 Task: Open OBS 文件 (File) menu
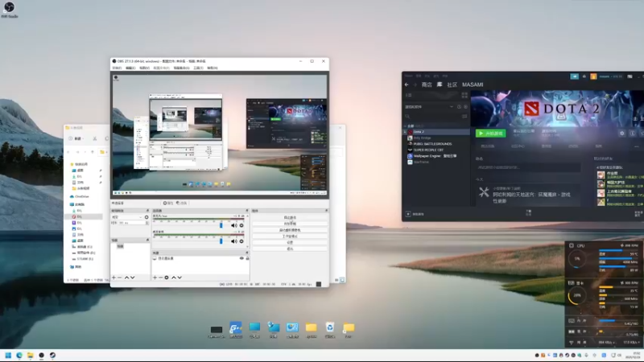tap(117, 68)
